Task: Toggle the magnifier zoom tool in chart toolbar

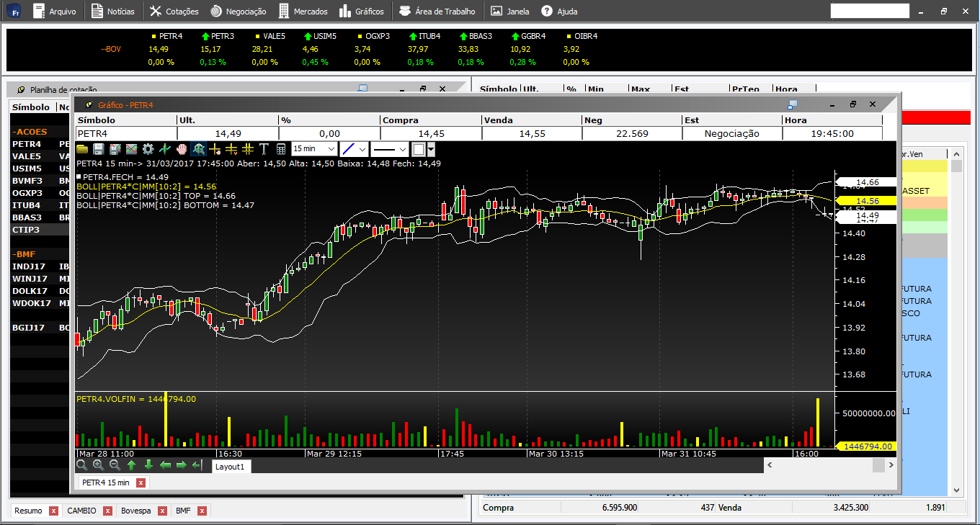Action: tap(198, 149)
